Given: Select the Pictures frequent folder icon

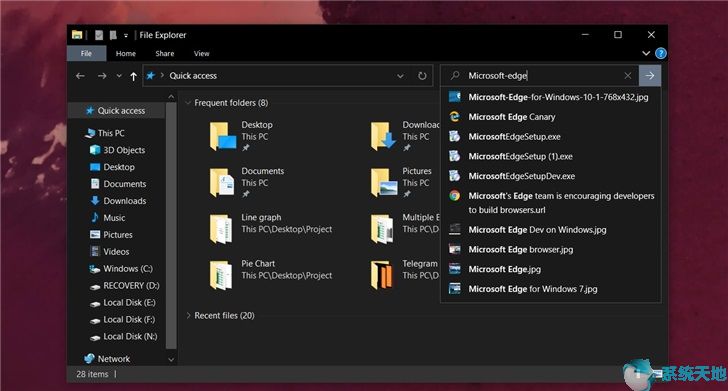Looking at the screenshot, I should point(384,182).
